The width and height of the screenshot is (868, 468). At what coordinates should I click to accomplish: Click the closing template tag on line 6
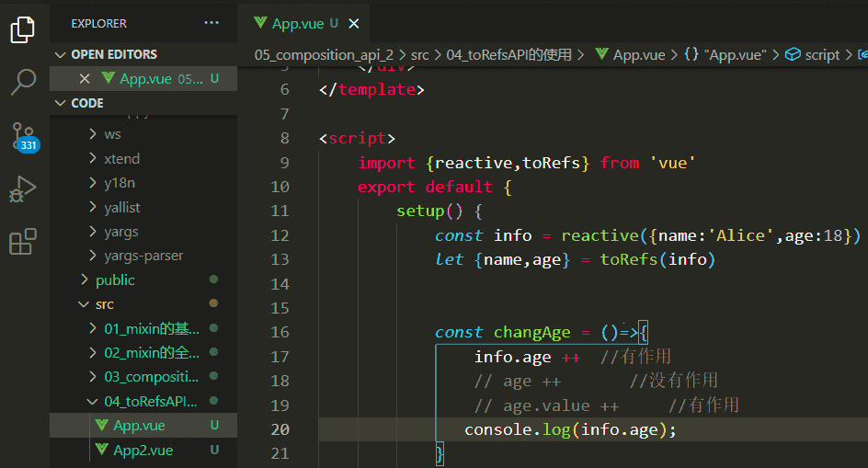(x=372, y=90)
